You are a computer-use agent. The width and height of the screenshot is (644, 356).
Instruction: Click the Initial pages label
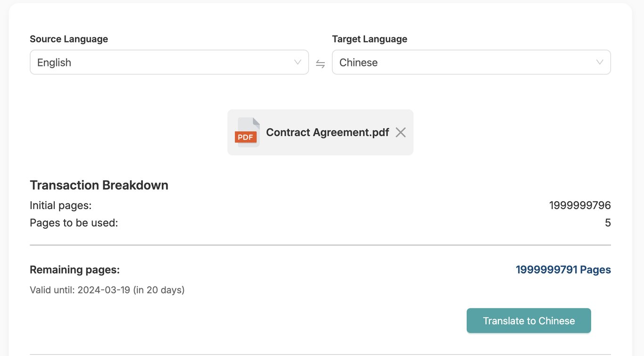point(60,205)
